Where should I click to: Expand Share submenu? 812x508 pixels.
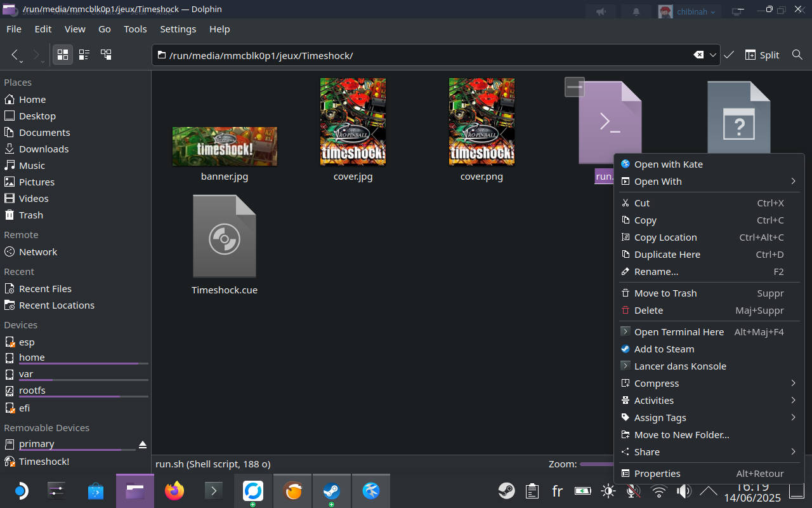[709, 452]
